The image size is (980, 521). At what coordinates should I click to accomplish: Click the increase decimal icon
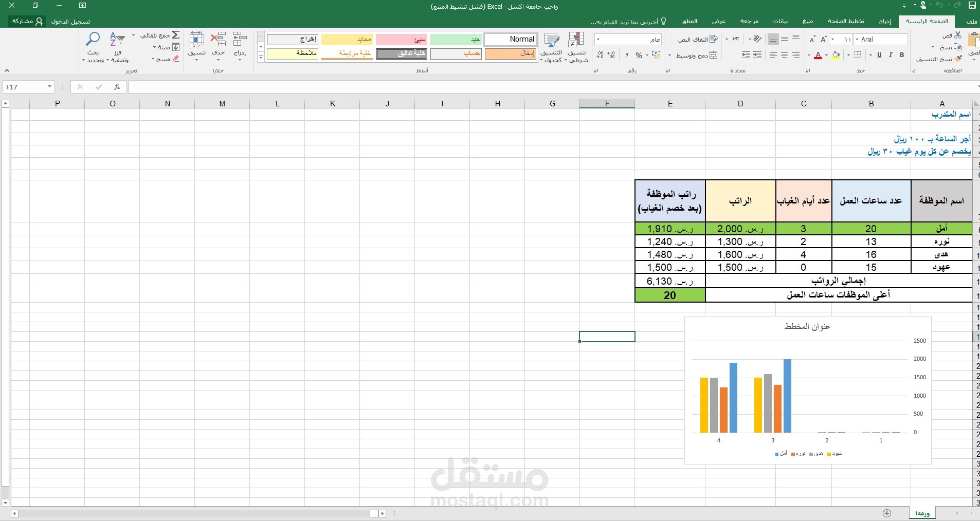(x=611, y=55)
